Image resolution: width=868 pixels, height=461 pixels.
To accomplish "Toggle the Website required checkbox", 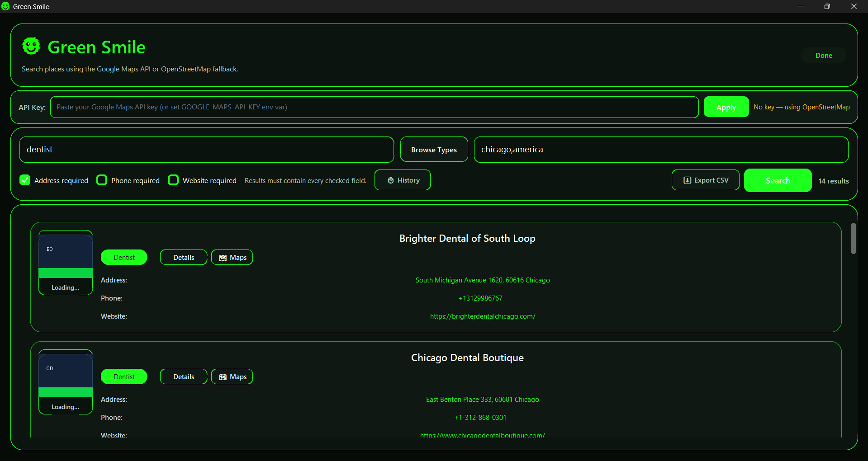I will pos(173,180).
